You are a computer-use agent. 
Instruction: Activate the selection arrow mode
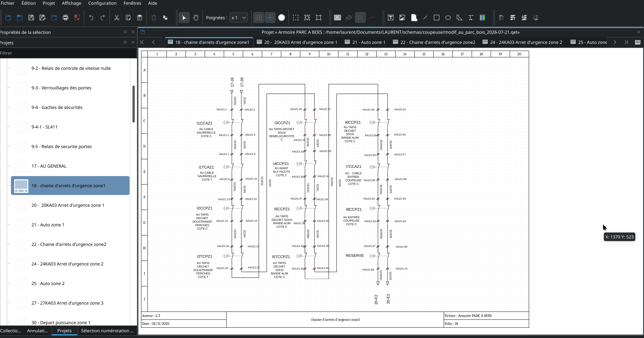point(184,18)
